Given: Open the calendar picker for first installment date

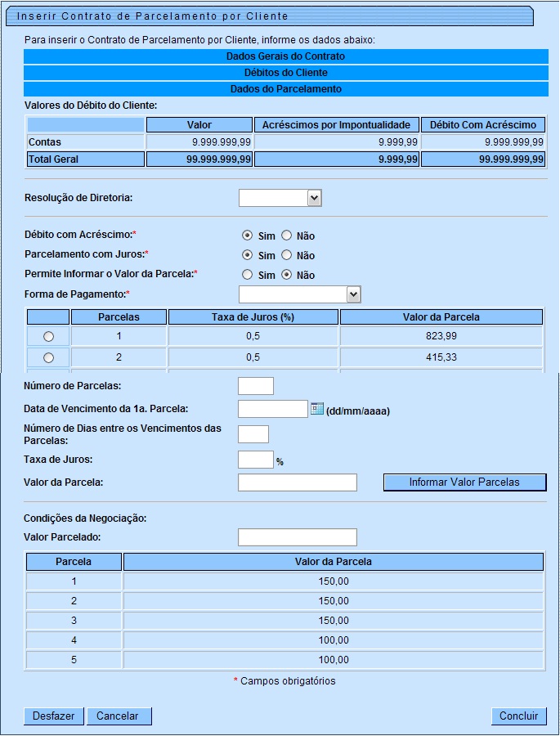Looking at the screenshot, I should 317,409.
